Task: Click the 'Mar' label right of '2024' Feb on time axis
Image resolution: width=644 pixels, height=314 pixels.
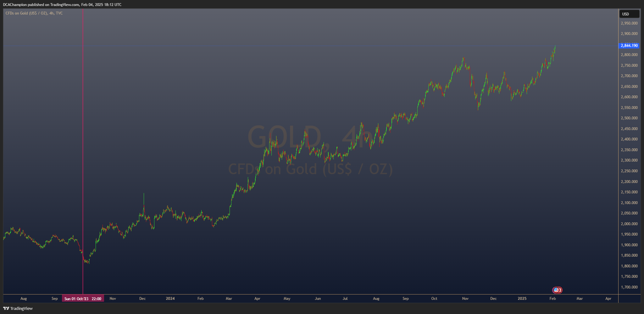Action: point(229,299)
